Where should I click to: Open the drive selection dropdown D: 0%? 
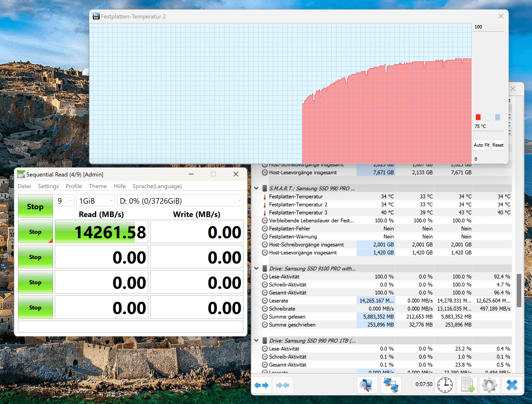pos(180,201)
